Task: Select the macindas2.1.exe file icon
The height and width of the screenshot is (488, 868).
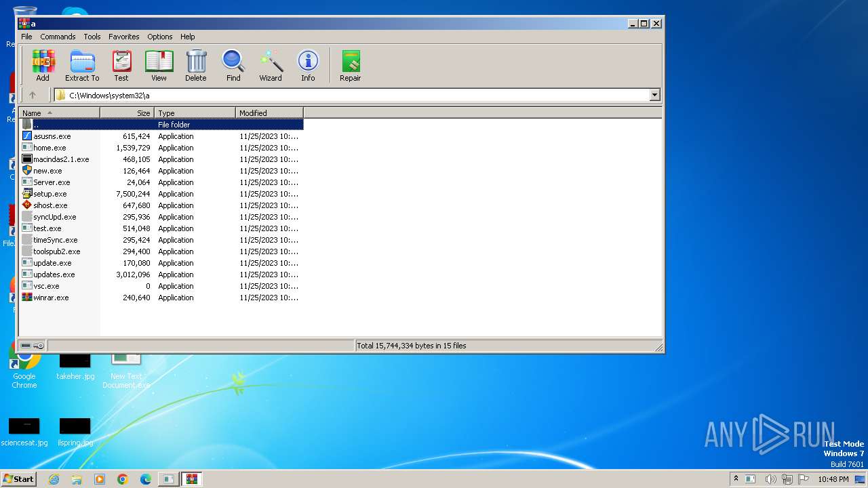Action: tap(27, 159)
